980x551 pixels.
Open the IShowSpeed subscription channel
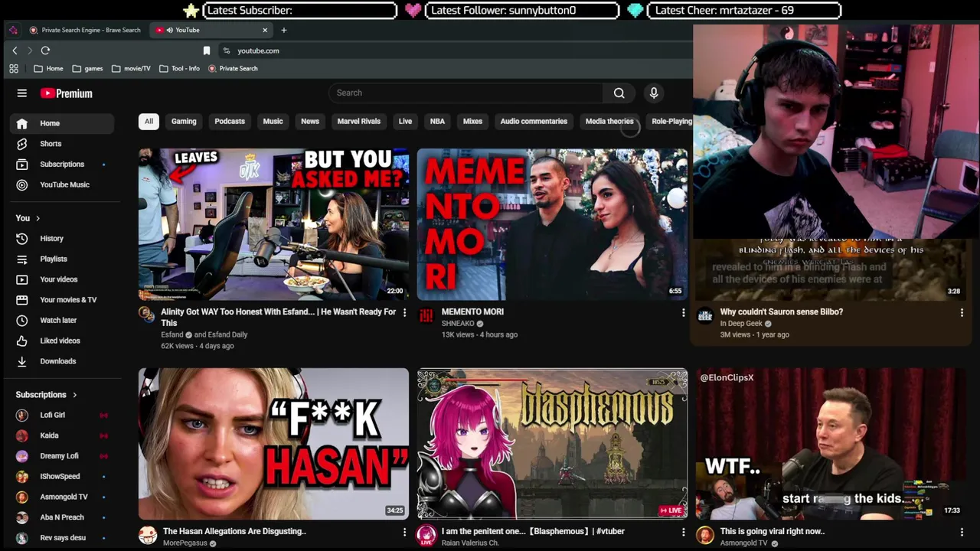tap(61, 477)
